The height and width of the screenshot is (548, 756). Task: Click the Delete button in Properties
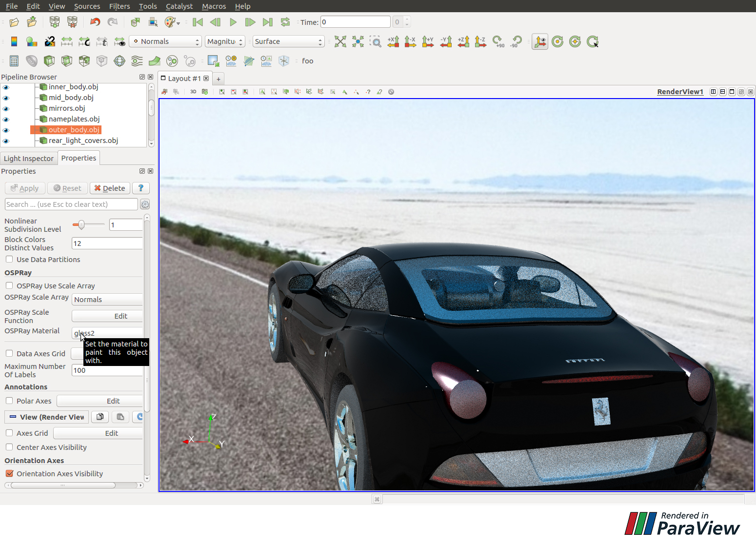[110, 188]
